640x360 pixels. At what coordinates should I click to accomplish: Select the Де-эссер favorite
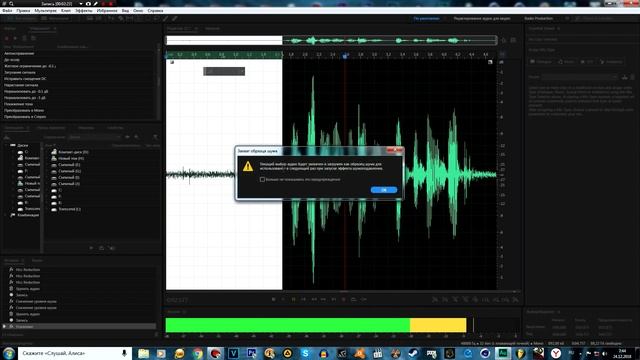(12, 60)
